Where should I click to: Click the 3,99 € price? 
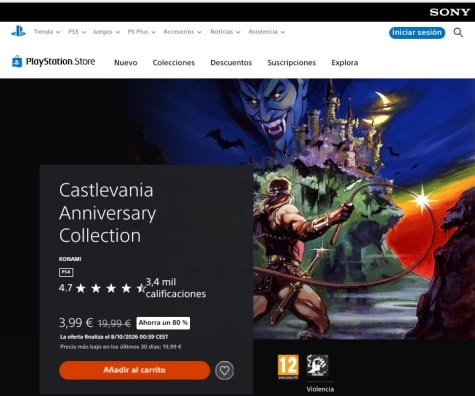coord(76,323)
